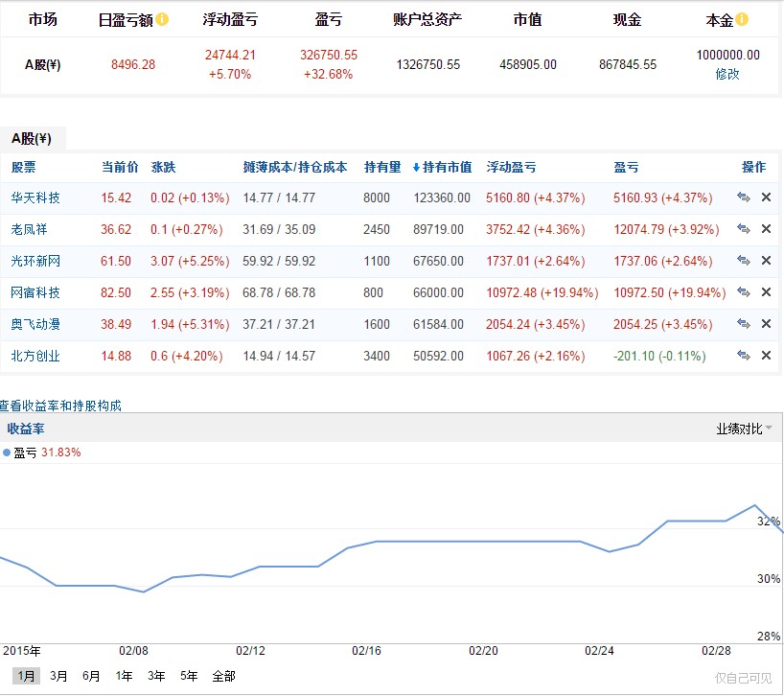Screen dimensions: 784x696
Task: Click the 盈亏 legend dot in the chart
Action: click(x=7, y=452)
